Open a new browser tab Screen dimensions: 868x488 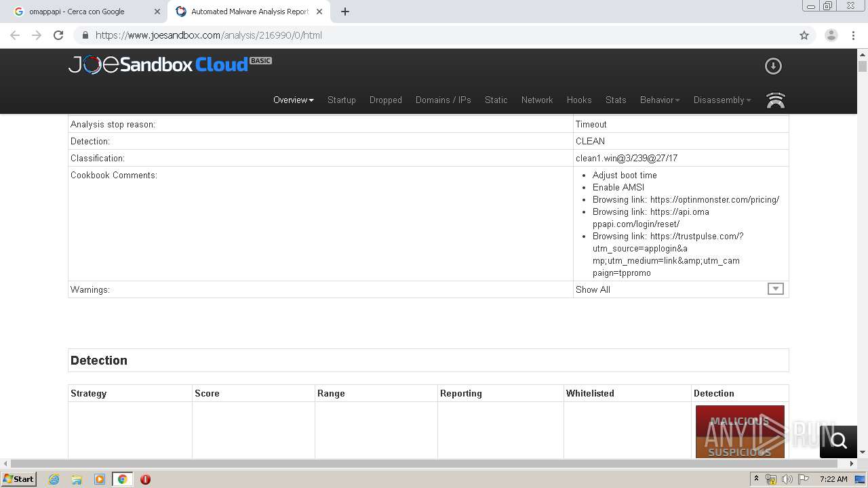[x=345, y=12]
